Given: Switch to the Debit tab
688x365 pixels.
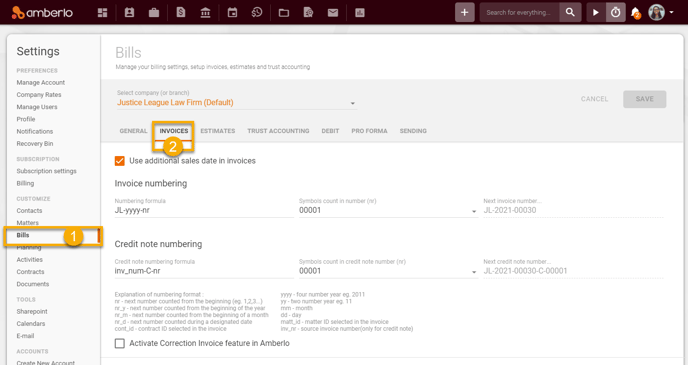Looking at the screenshot, I should point(330,131).
